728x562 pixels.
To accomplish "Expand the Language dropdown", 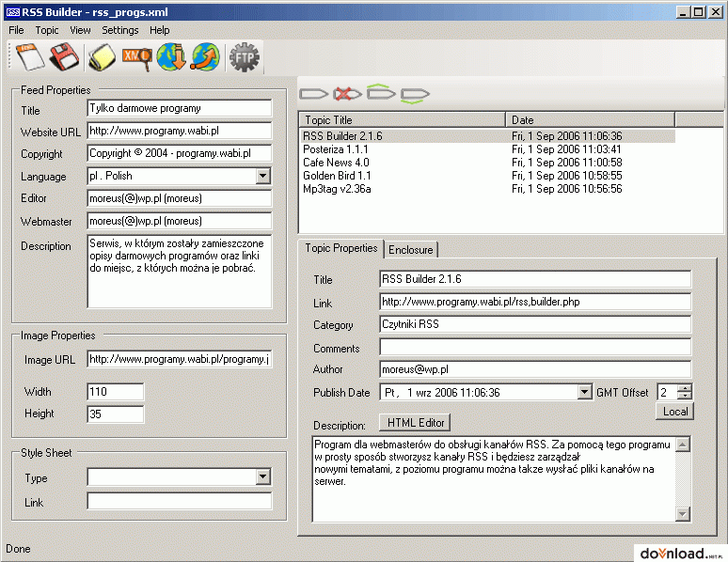I will 262,176.
